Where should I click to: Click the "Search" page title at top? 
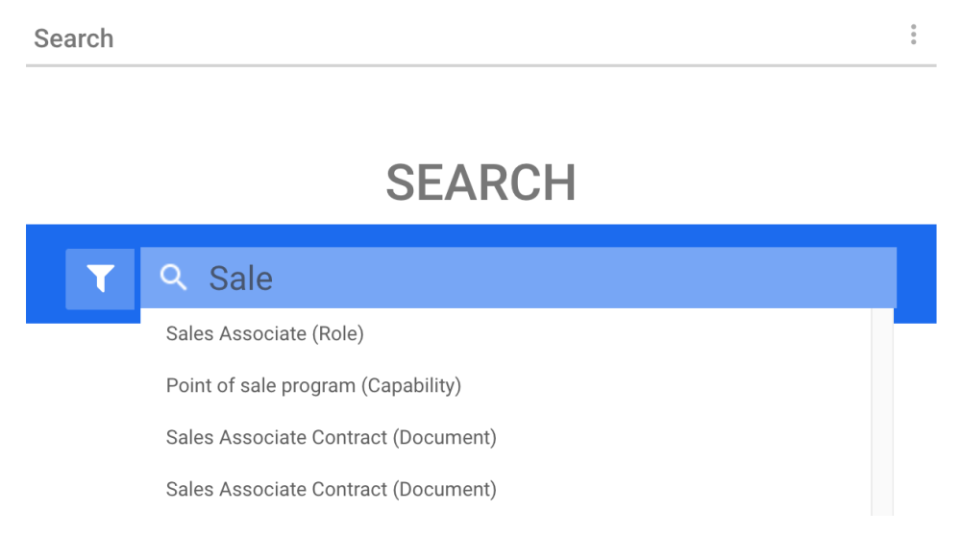(74, 39)
